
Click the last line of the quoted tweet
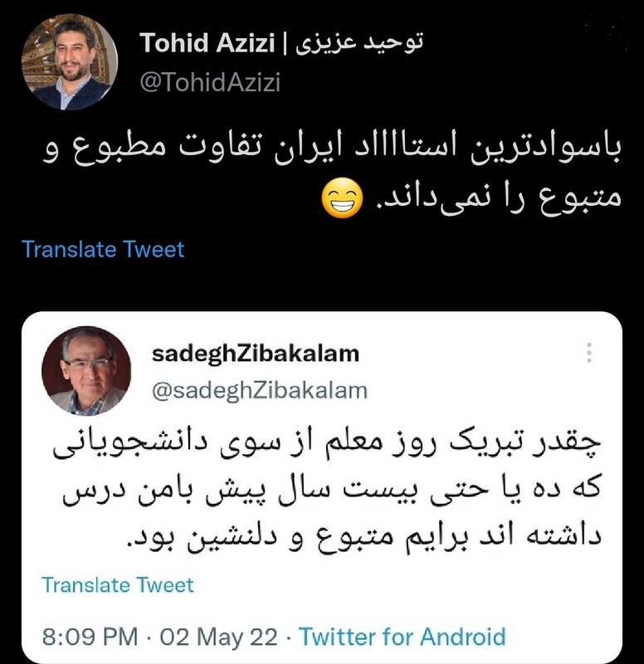coord(364,535)
